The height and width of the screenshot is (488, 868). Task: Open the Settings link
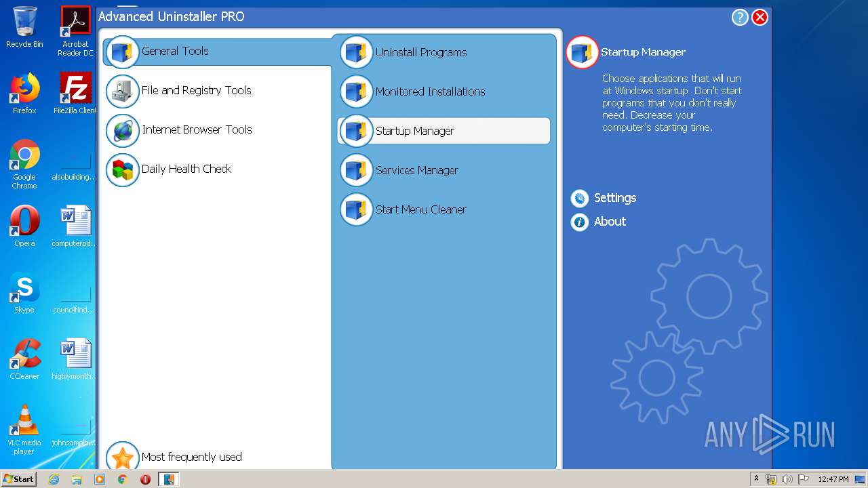615,198
